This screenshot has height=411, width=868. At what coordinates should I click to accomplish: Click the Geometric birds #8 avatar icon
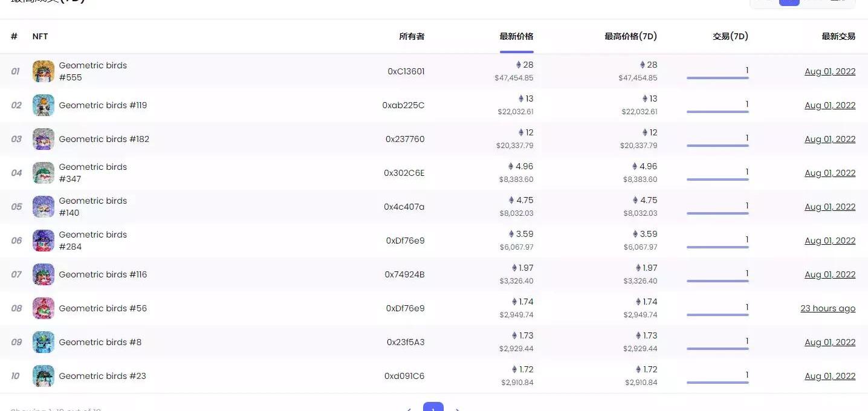click(44, 342)
